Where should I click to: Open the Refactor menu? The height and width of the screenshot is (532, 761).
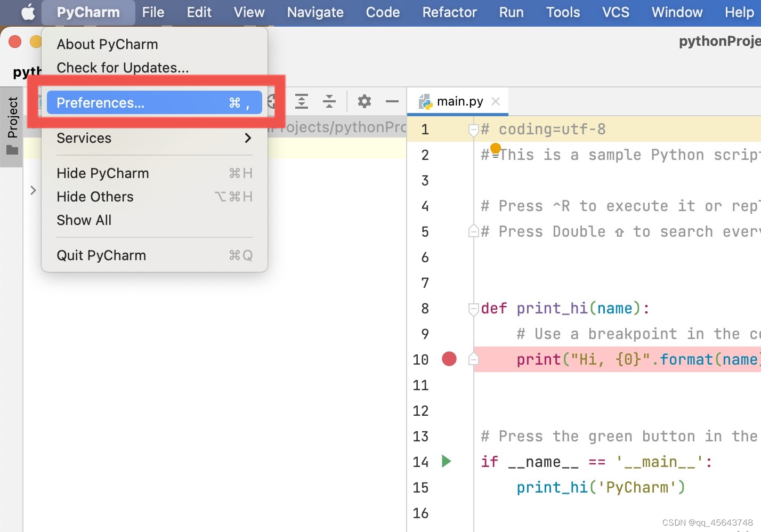[449, 12]
